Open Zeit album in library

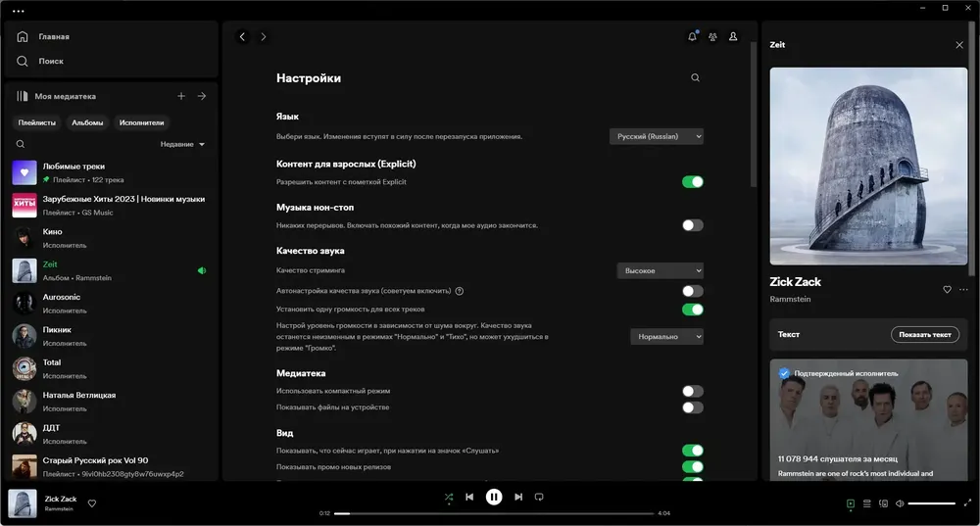point(112,271)
